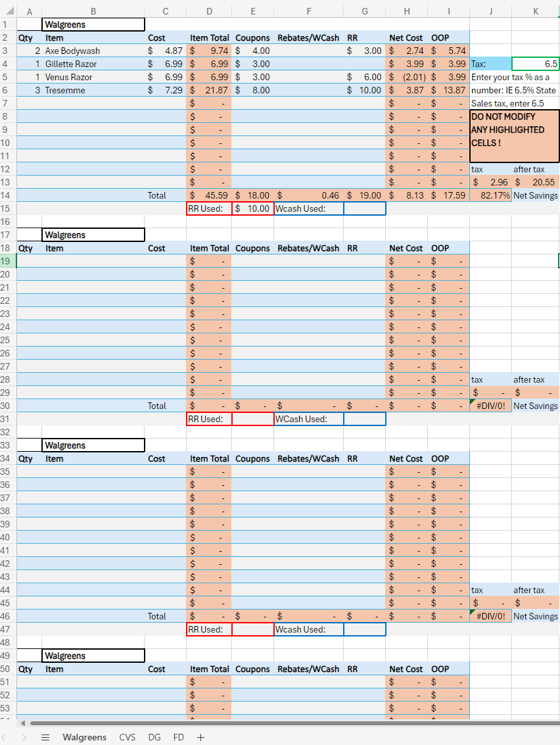560x745 pixels.
Task: Click the net cost total 8.13
Action: pyautogui.click(x=407, y=195)
